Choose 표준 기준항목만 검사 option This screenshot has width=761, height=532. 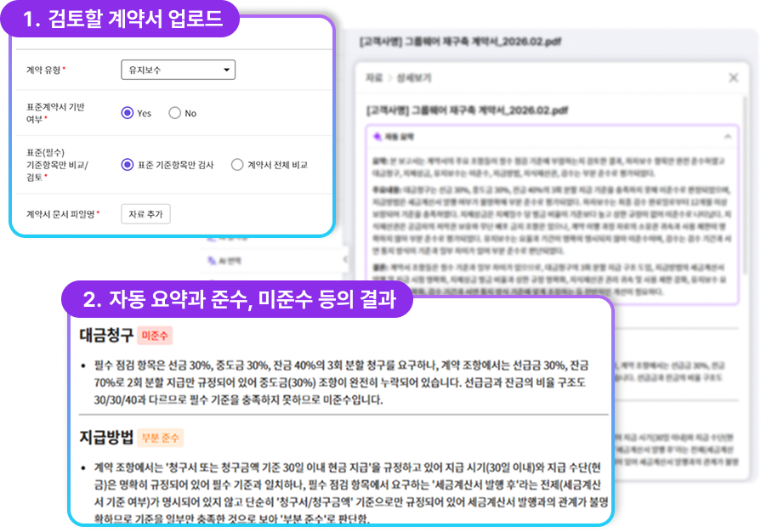pos(128,165)
